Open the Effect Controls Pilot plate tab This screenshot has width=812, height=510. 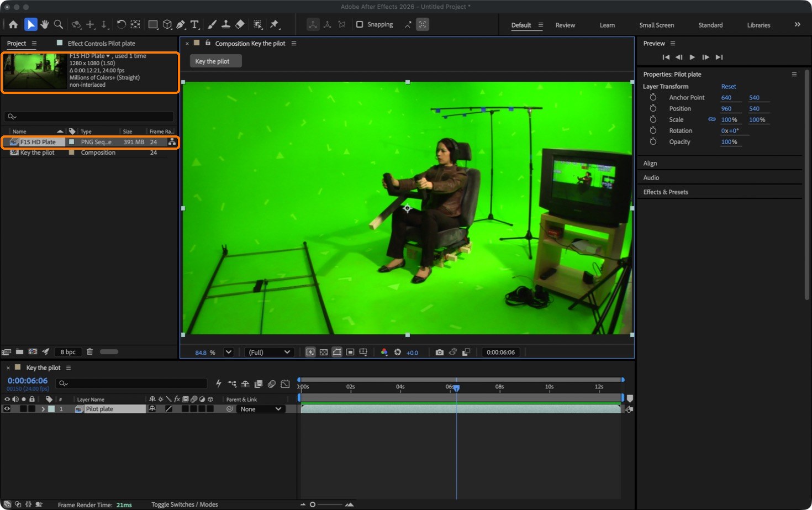(x=101, y=43)
